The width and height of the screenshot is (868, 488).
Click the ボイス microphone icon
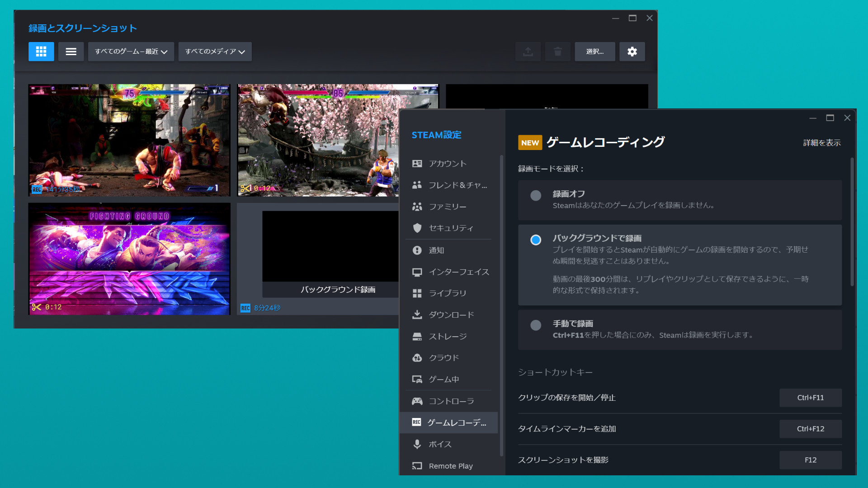click(x=417, y=444)
